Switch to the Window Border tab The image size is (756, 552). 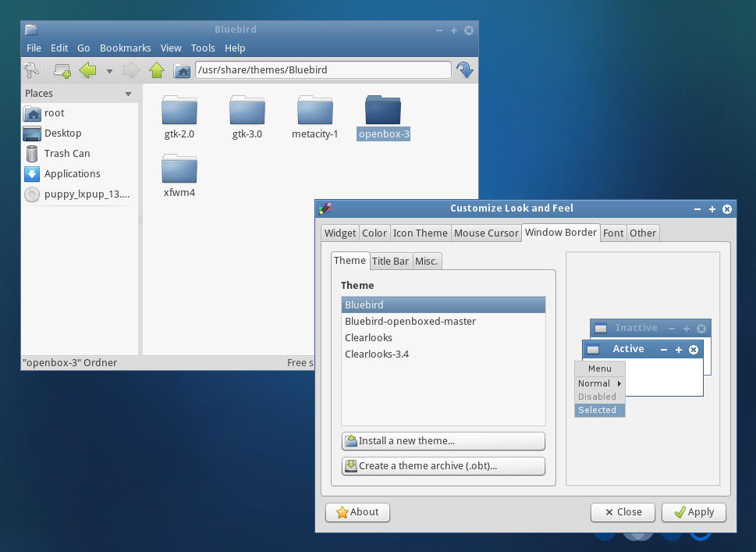561,232
